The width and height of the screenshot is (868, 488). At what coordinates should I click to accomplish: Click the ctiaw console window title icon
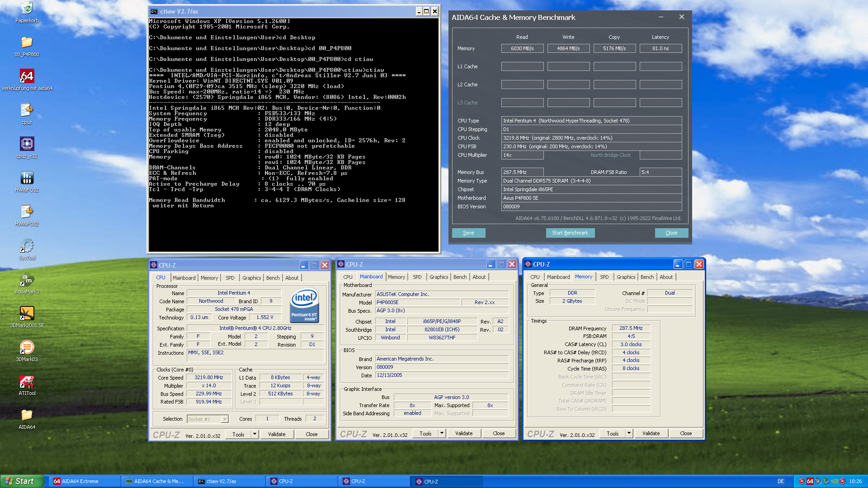[x=154, y=12]
